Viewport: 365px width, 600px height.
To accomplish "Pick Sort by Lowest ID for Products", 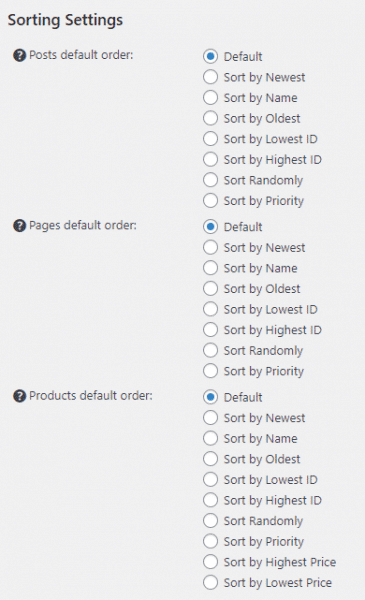I will [210, 479].
